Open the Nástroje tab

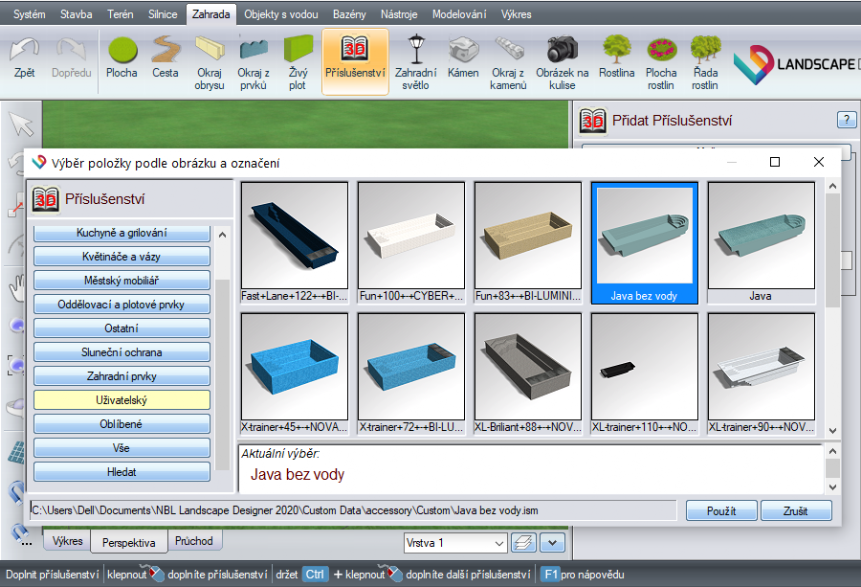(x=399, y=14)
